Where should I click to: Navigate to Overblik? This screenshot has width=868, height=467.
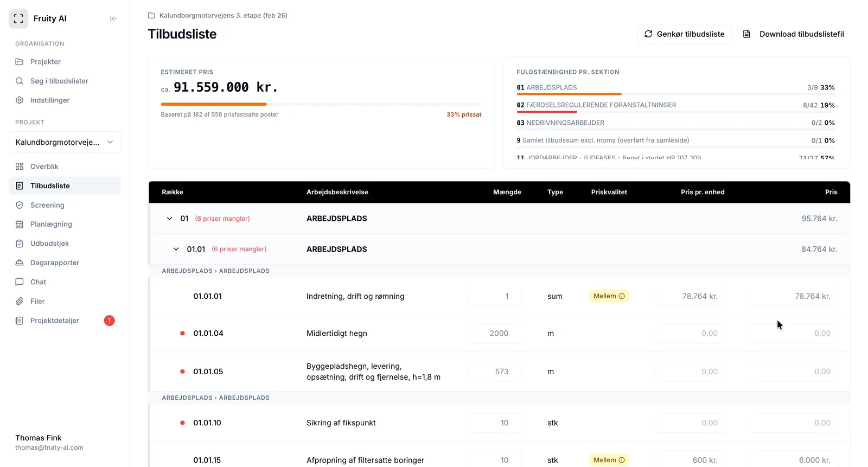point(65,167)
